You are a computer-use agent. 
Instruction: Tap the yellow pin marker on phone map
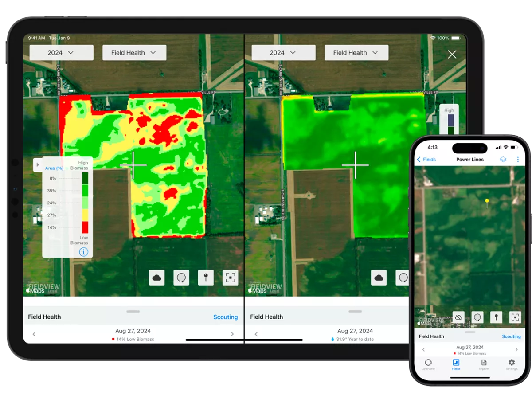(x=487, y=203)
